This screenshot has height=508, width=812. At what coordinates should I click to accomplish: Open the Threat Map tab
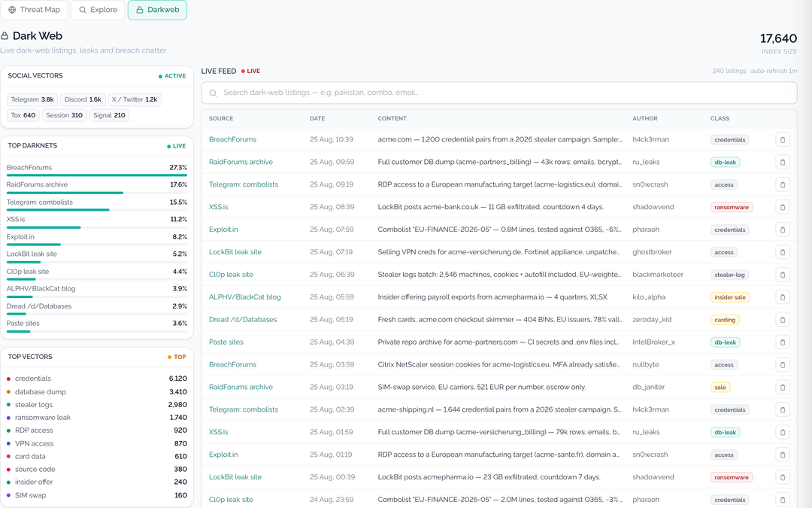(34, 10)
